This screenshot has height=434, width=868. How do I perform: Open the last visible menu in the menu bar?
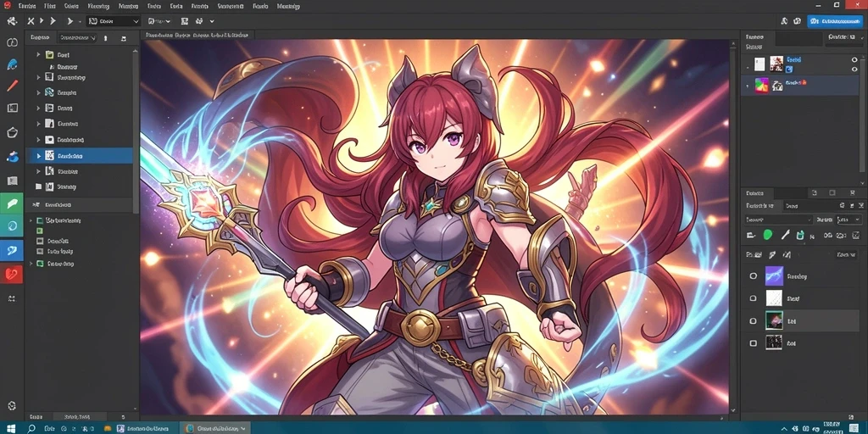tap(288, 6)
